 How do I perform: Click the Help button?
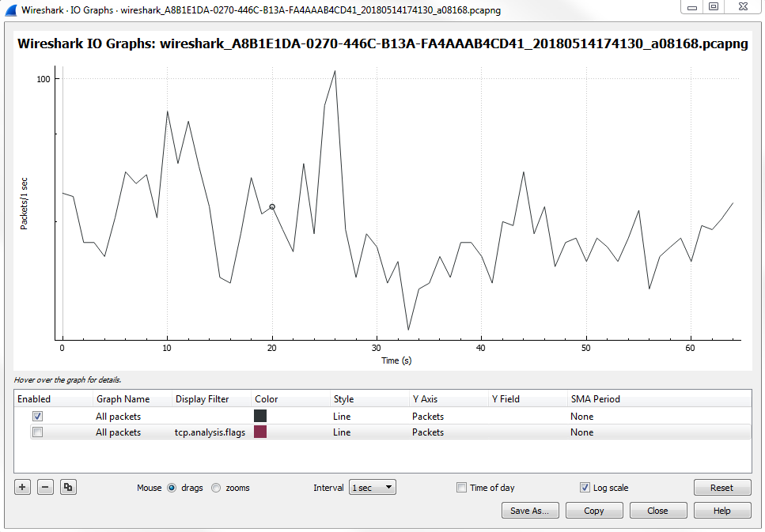(x=722, y=511)
